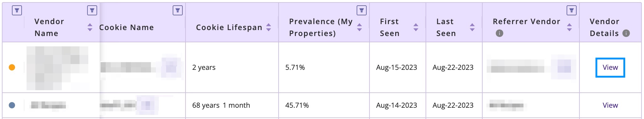This screenshot has height=119, width=644.
Task: Sort by Last Seen arrows
Action: tap(472, 27)
